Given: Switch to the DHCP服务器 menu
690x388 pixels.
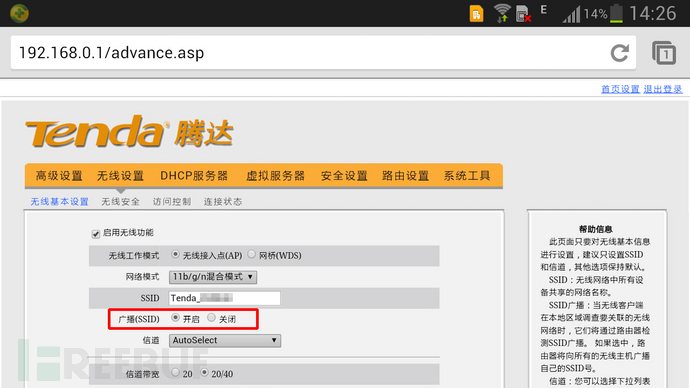Looking at the screenshot, I should [x=194, y=176].
